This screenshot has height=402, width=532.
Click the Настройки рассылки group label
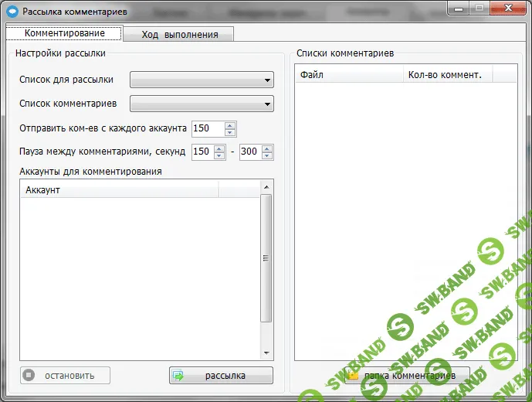click(60, 53)
